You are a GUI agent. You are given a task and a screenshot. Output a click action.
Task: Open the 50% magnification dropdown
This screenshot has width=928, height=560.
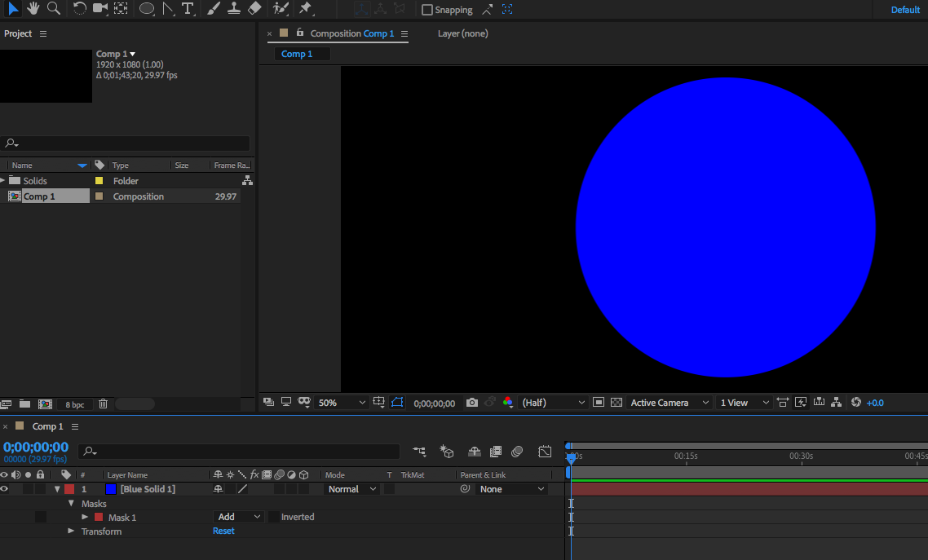click(x=342, y=403)
